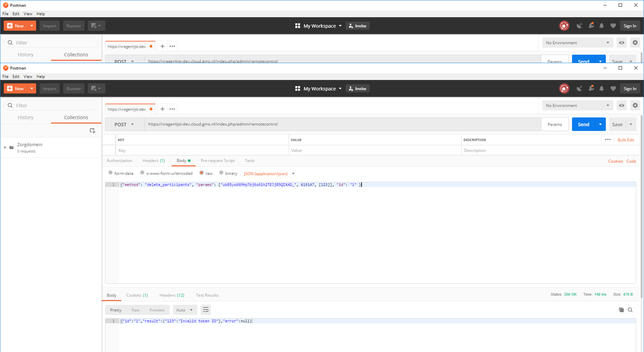Open the Auto format dropdown in response
This screenshot has width=644, height=352.
pyautogui.click(x=184, y=310)
